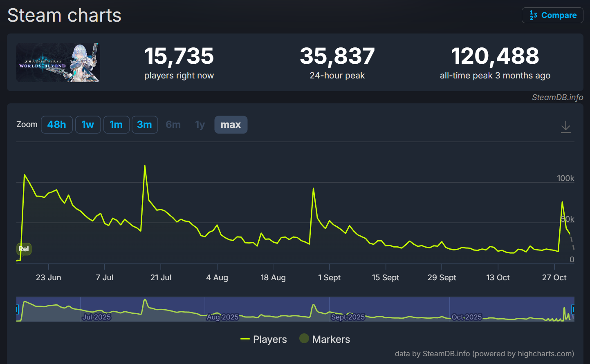Screen dimensions: 590x364
Task: Select the 48h zoom range
Action: coord(57,125)
